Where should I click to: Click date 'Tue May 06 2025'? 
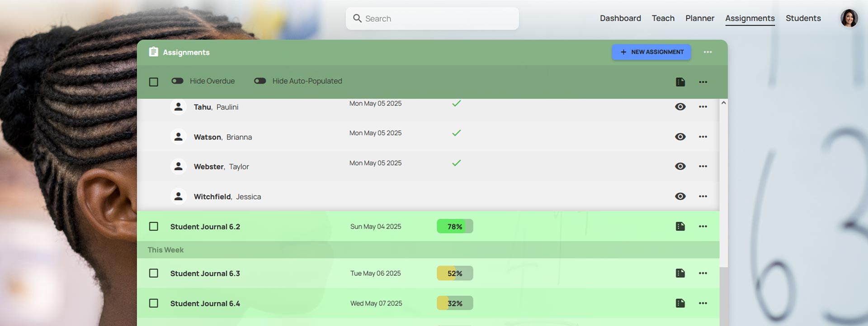click(x=376, y=273)
